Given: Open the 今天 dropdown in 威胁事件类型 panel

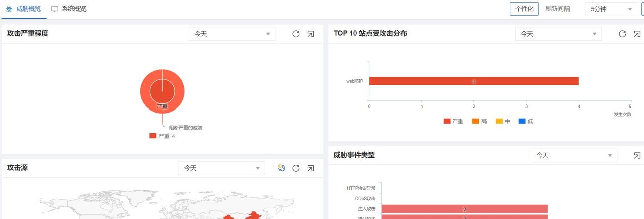Looking at the screenshot, I should [x=574, y=156].
